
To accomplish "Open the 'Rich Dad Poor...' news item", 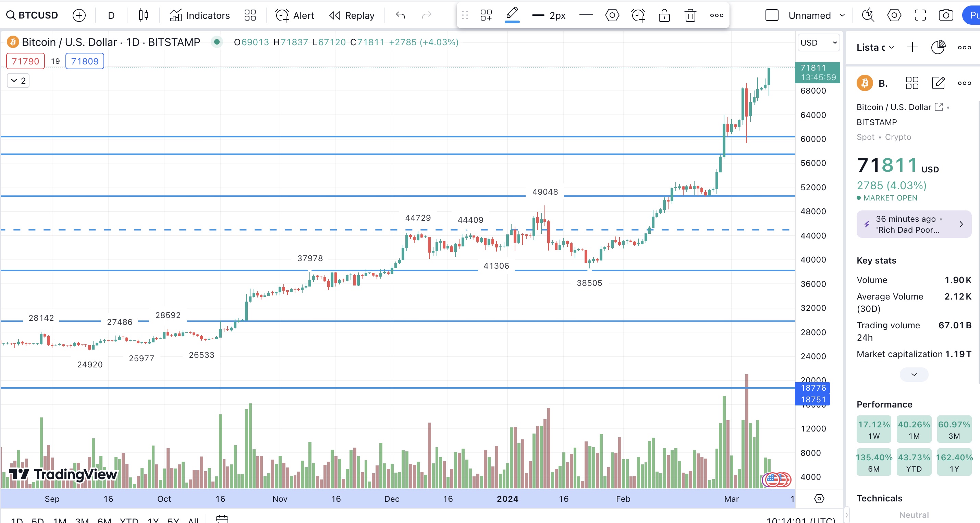I will [x=914, y=224].
